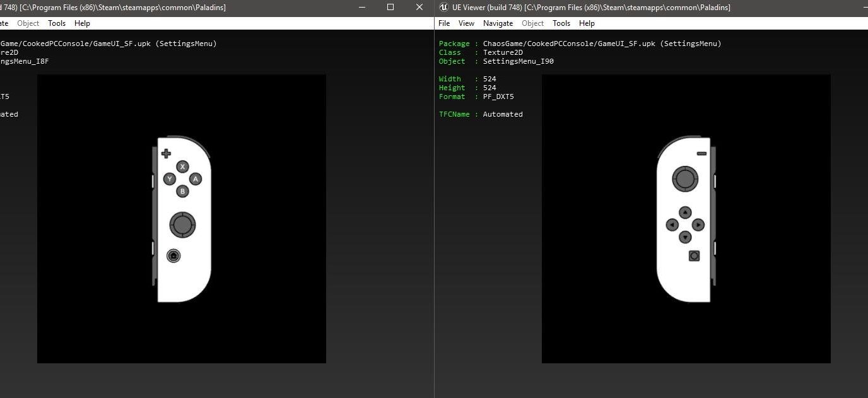Open the File menu in the right window
The image size is (868, 398).
(444, 23)
